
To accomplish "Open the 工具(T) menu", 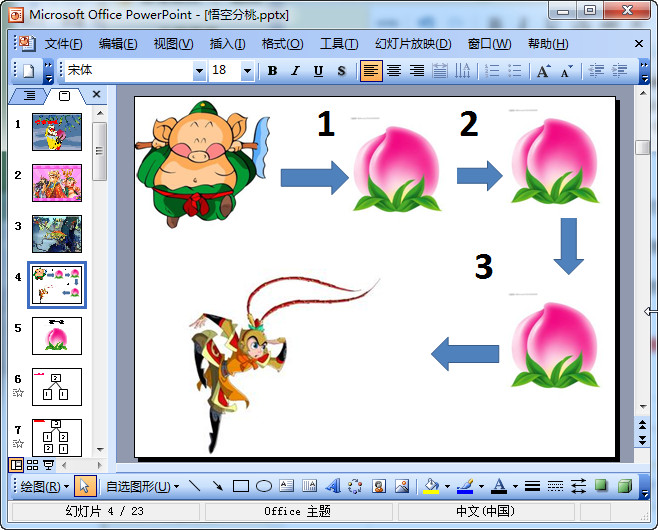I will (339, 44).
